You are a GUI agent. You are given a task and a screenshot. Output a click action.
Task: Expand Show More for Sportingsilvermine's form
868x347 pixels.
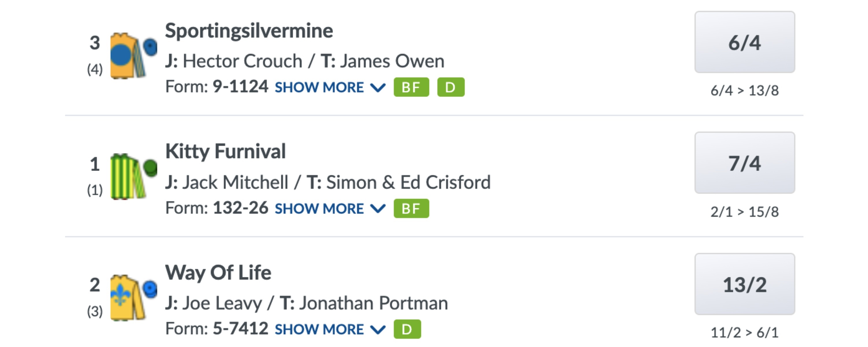[330, 88]
